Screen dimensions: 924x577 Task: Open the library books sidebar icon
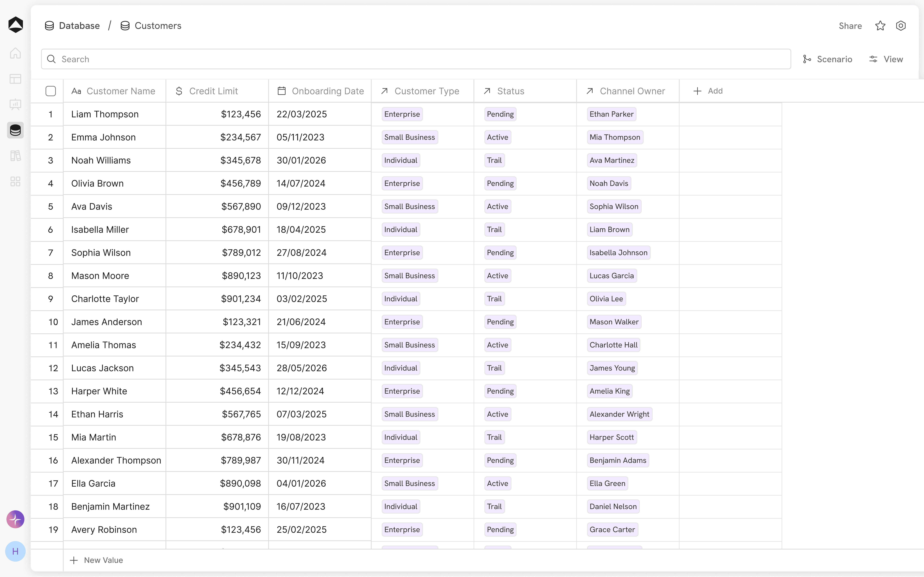click(x=15, y=156)
